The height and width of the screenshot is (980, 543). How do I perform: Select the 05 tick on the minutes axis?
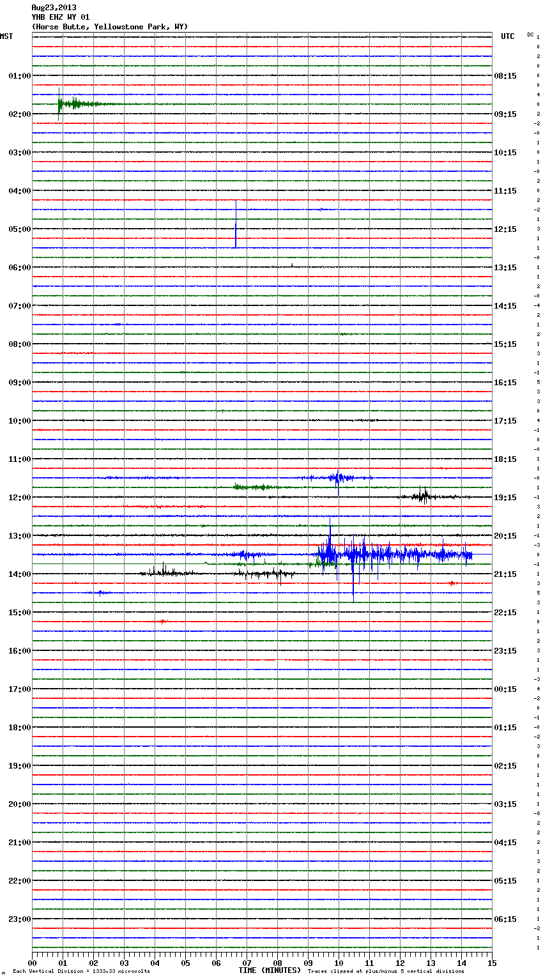(x=185, y=963)
